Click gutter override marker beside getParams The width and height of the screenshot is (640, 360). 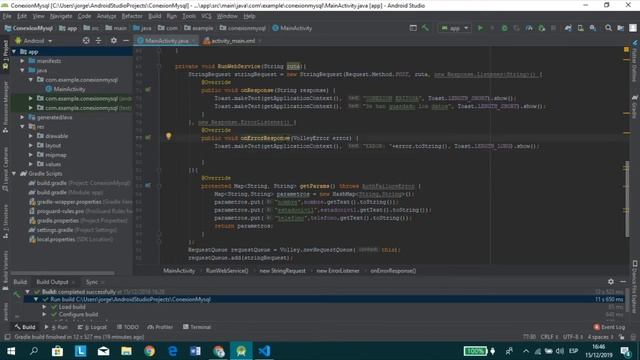click(x=148, y=185)
